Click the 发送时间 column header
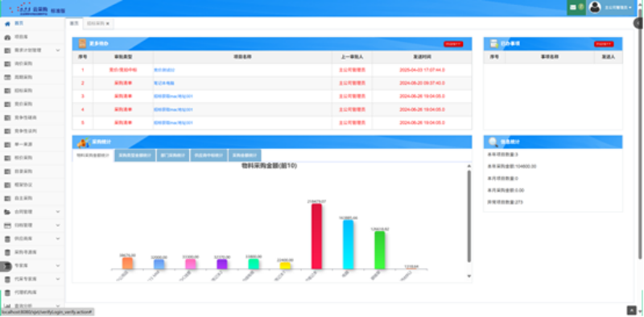The width and height of the screenshot is (644, 317). coord(422,57)
